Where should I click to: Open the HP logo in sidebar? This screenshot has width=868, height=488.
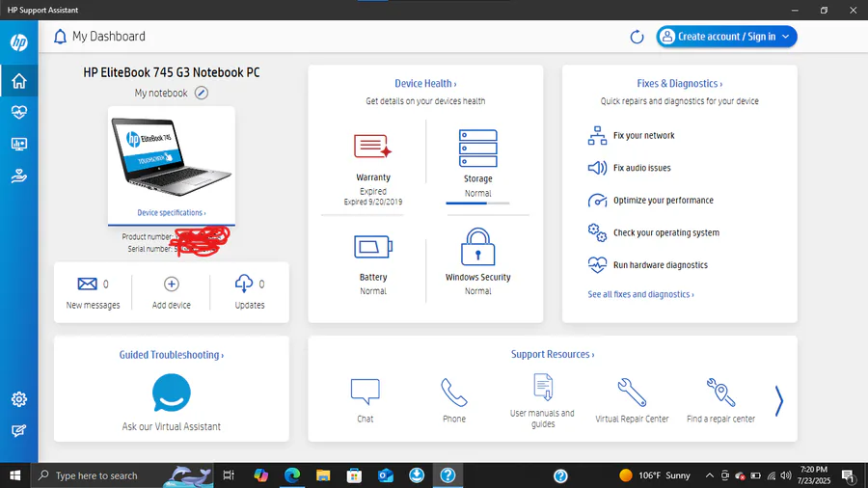[x=19, y=42]
